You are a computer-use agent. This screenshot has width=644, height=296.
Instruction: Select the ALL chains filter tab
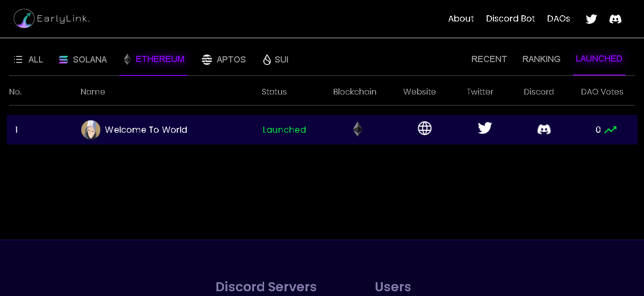[x=29, y=60]
